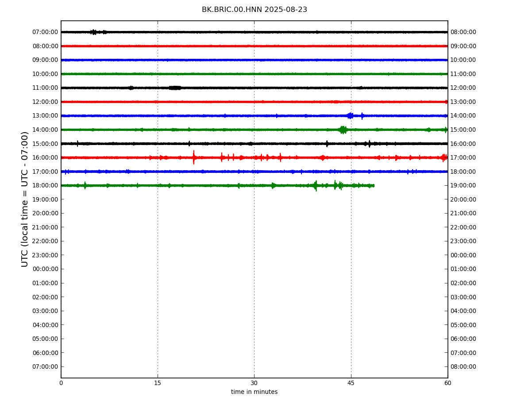Viewport: 509px width, 420px height.
Task: Click the x-axis tick label 15
Action: coord(158,383)
